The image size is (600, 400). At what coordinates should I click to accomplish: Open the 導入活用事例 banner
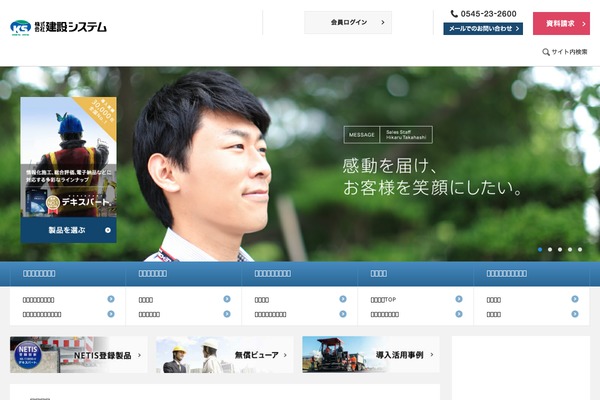coord(371,355)
